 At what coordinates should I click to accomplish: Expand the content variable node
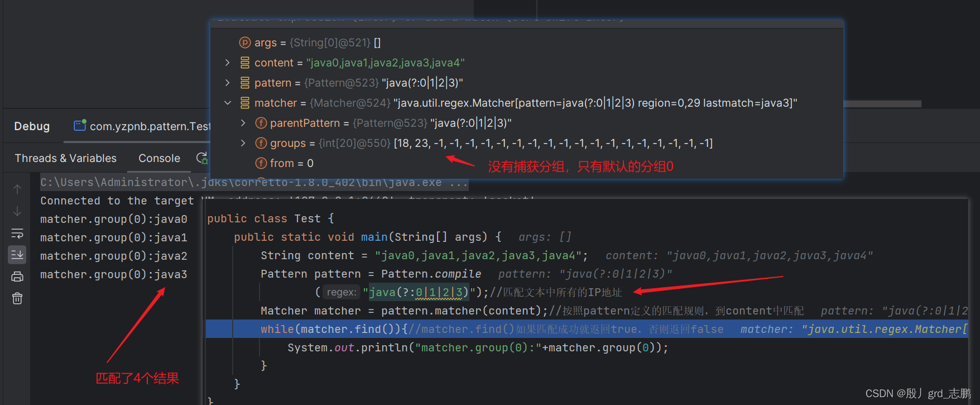[227, 63]
